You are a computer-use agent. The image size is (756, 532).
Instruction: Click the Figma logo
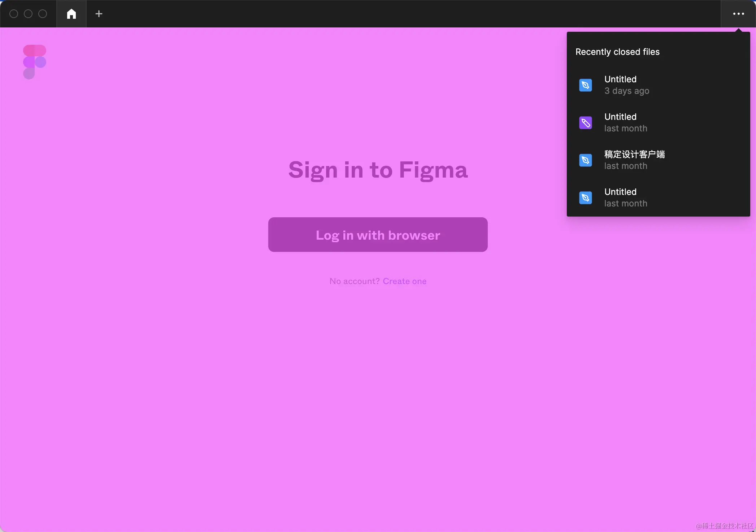click(x=34, y=62)
